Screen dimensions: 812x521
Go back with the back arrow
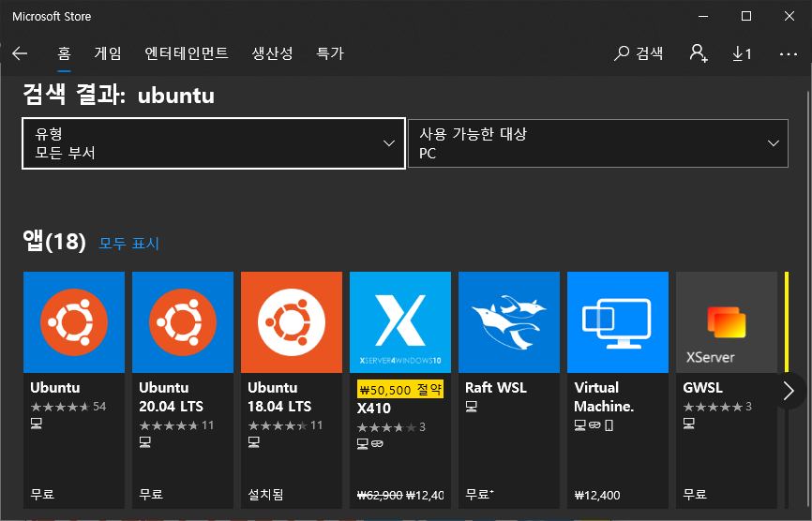[x=20, y=53]
